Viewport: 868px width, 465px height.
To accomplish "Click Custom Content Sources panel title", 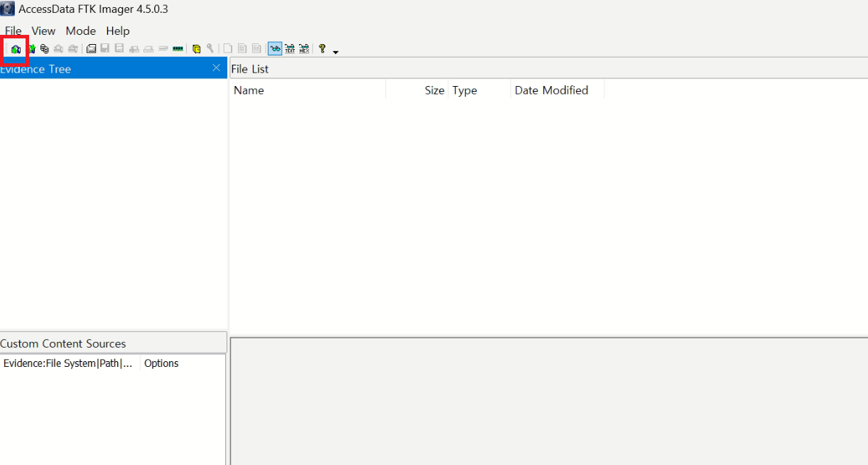I will click(x=63, y=343).
